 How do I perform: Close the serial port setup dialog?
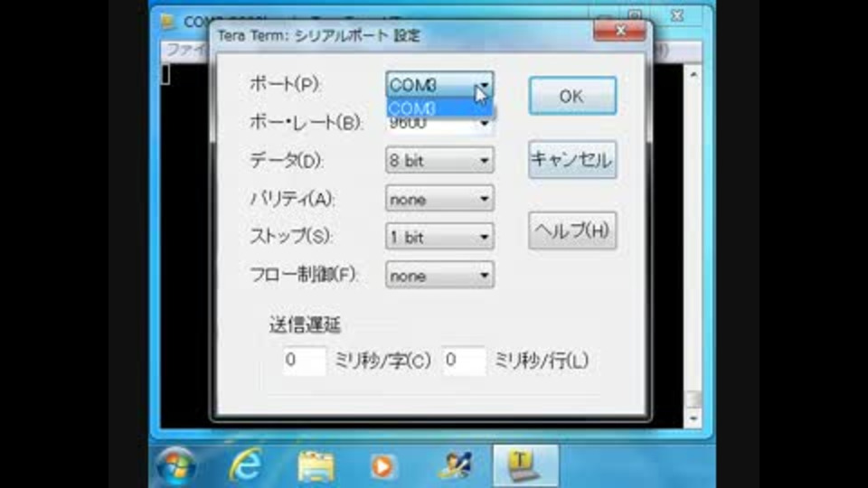click(x=619, y=31)
